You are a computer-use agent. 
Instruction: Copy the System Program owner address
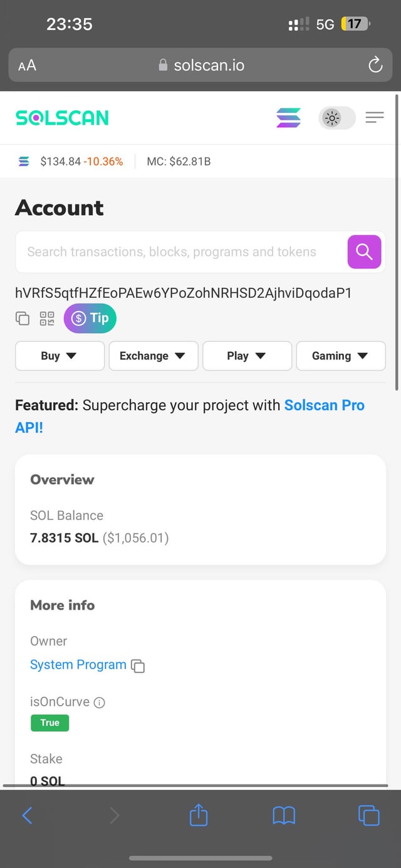(x=138, y=666)
